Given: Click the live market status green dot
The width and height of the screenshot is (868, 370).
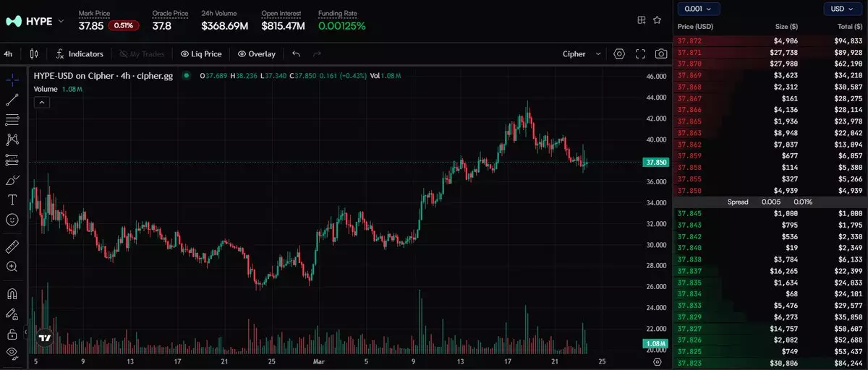Looking at the screenshot, I should (186, 75).
